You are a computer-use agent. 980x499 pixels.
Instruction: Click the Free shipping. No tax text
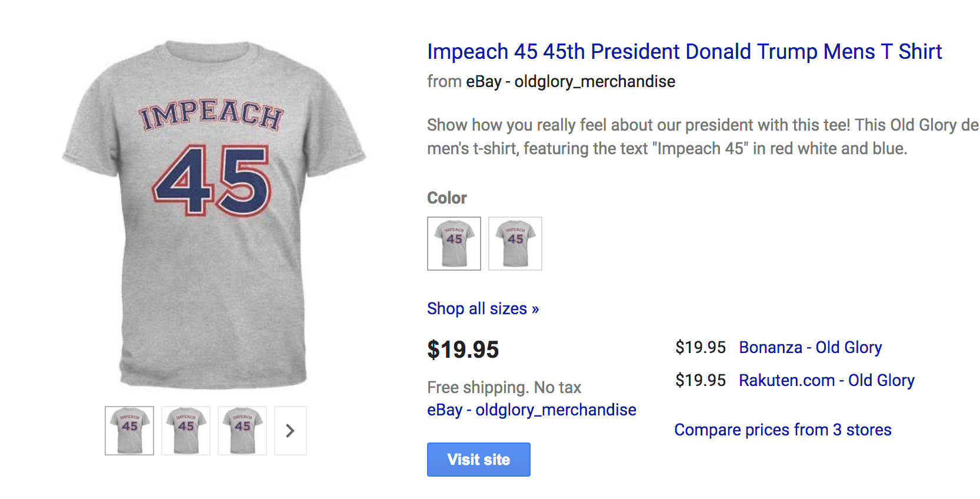click(x=504, y=388)
